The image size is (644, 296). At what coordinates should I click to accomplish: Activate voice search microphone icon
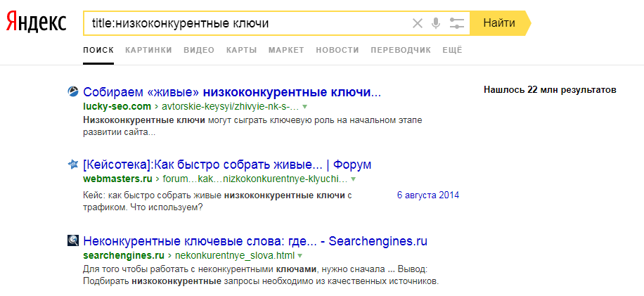click(436, 23)
